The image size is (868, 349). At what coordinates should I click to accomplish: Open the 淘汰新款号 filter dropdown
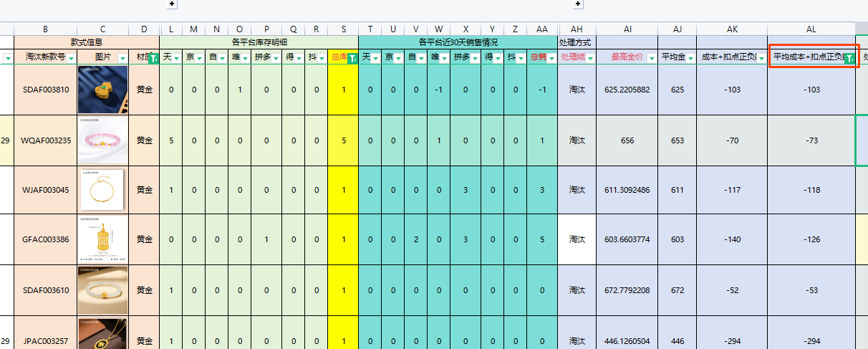tap(71, 58)
